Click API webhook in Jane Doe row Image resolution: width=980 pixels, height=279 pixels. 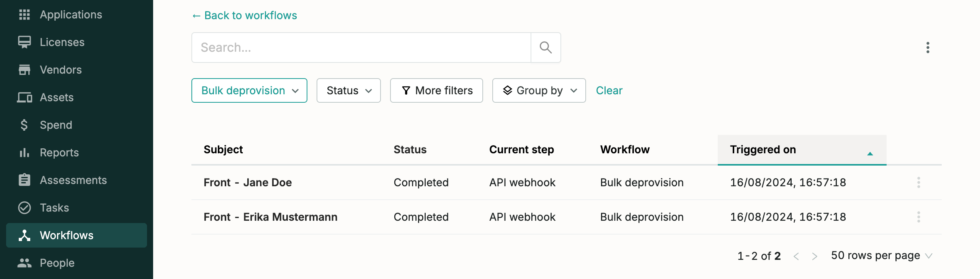coord(522,182)
